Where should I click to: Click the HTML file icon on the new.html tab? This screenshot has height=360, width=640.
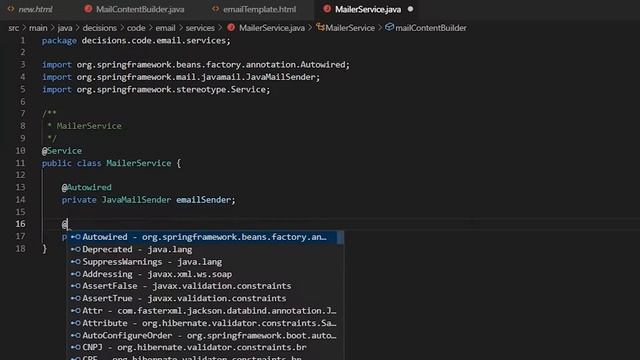11,9
